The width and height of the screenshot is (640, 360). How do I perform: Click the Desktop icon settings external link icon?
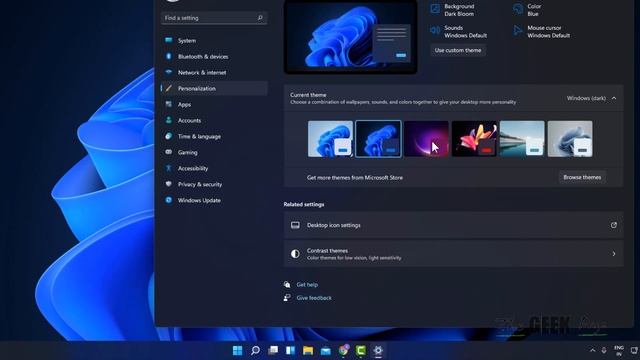(613, 225)
